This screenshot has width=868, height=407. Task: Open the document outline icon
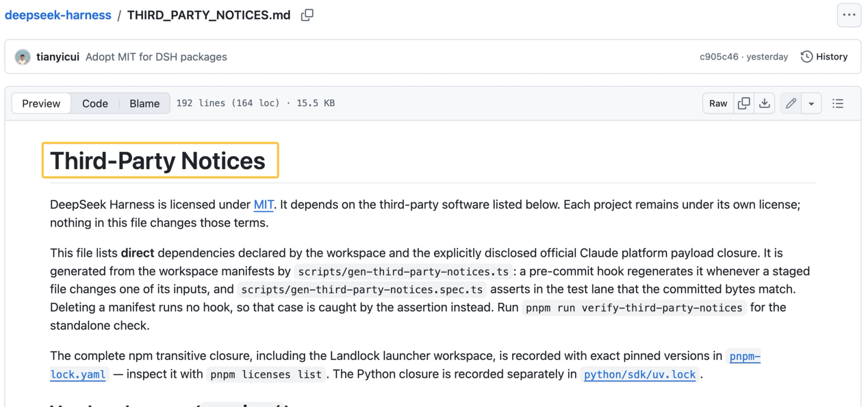point(838,104)
